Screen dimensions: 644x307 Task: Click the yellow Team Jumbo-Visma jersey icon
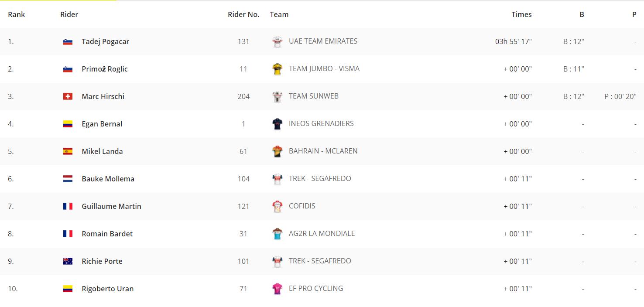point(277,69)
